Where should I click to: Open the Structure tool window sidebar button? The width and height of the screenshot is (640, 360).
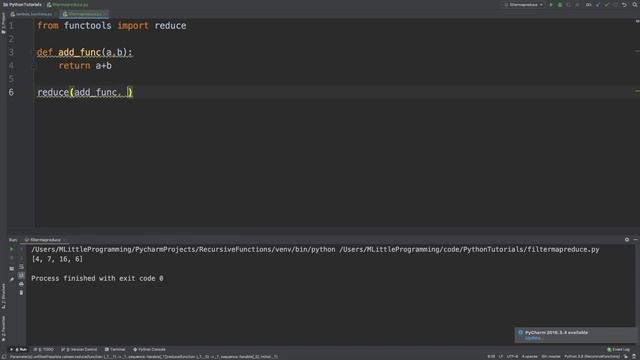(3, 296)
